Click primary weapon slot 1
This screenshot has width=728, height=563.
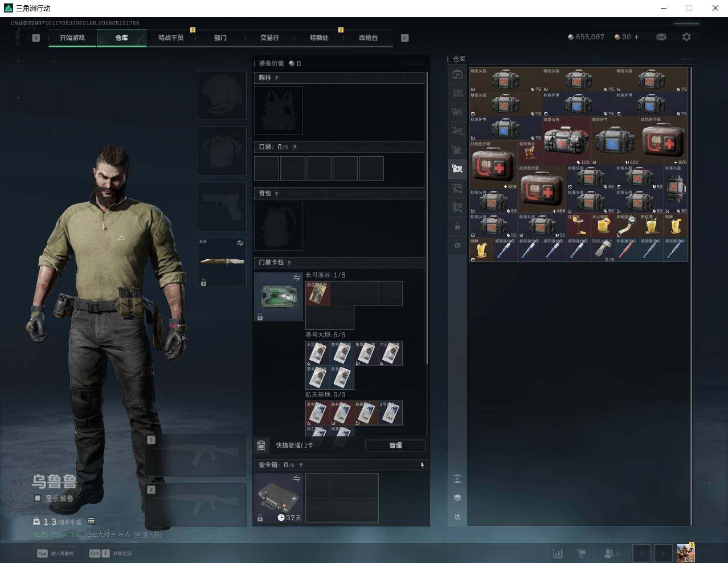[x=195, y=455]
